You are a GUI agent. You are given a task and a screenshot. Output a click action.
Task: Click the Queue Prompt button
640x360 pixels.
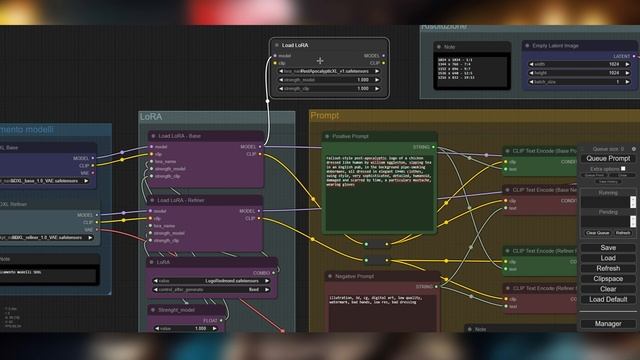(608, 158)
